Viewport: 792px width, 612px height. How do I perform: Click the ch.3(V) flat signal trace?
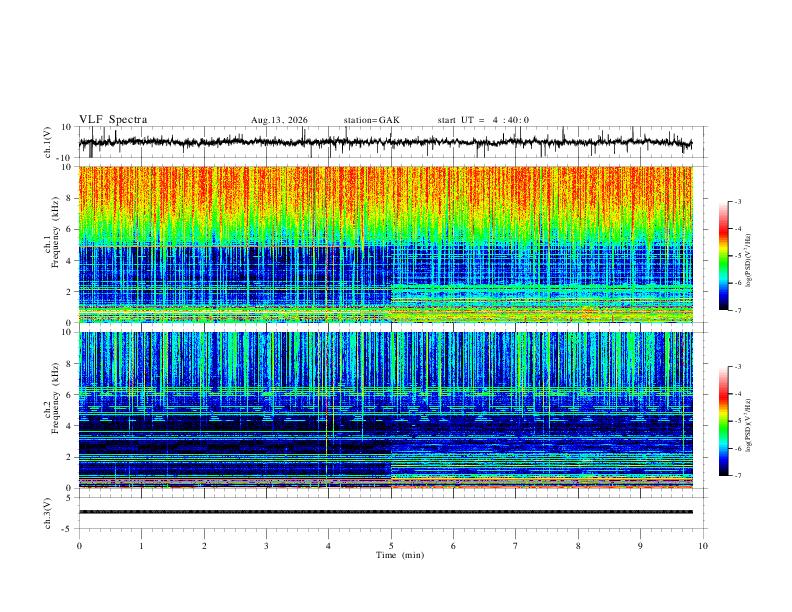click(x=385, y=512)
